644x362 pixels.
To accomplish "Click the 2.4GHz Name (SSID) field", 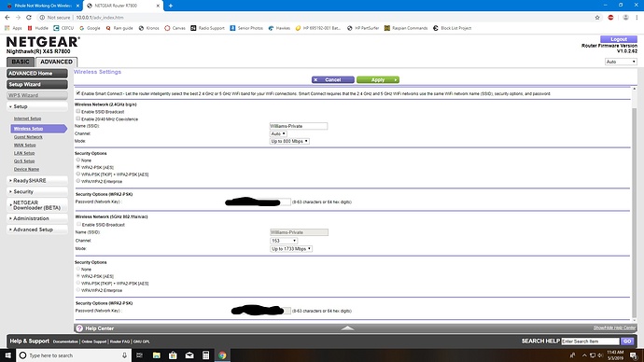I will tap(298, 126).
